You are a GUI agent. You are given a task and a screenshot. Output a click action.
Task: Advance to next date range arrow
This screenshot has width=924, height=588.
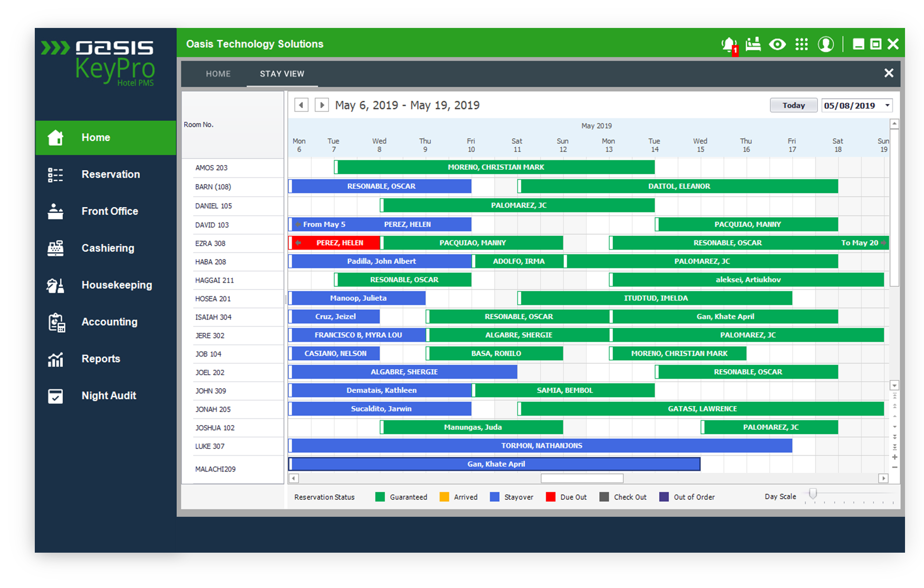(x=322, y=105)
